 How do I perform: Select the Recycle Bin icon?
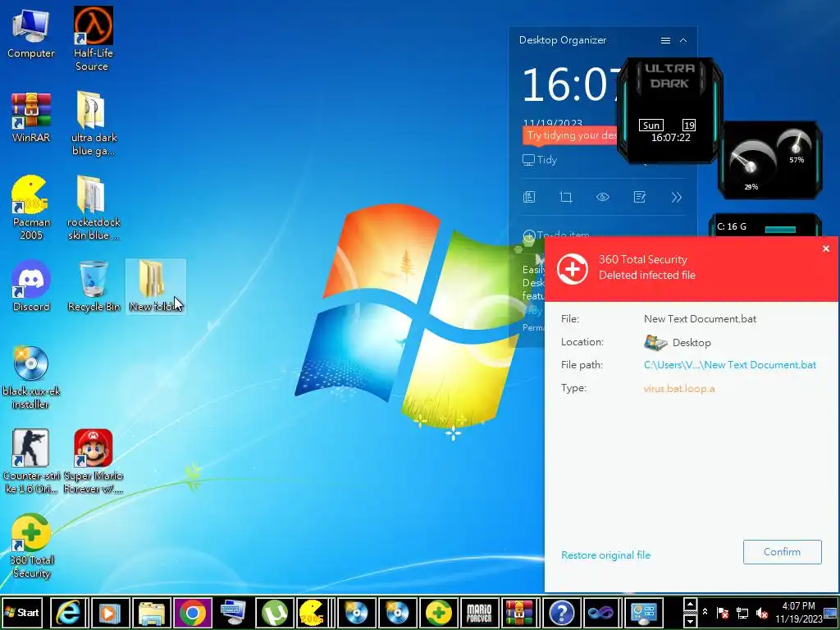coord(94,286)
